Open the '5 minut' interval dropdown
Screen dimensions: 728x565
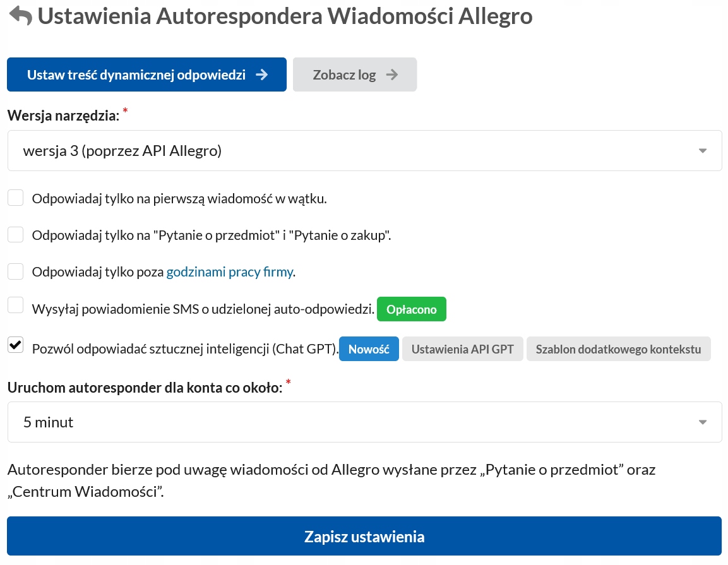click(364, 422)
